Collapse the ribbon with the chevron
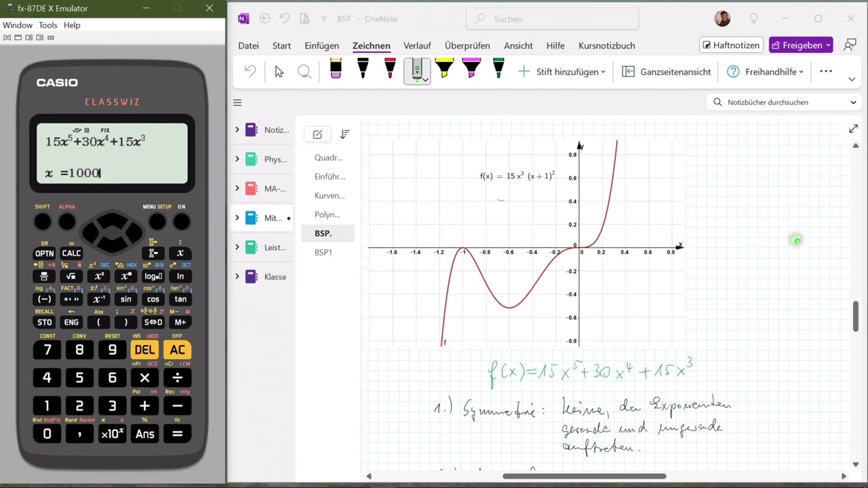 pyautogui.click(x=852, y=79)
